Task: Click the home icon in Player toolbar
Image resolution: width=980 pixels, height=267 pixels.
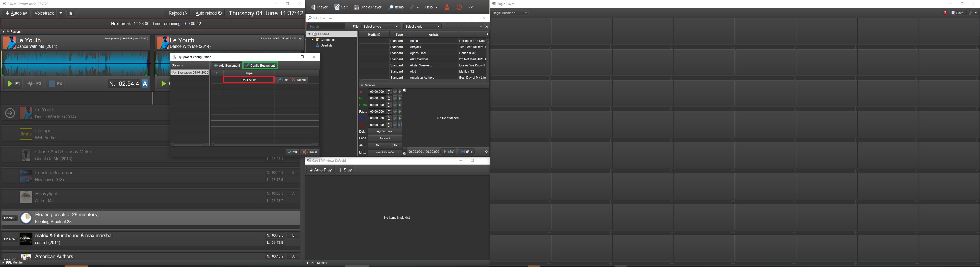Action: pyautogui.click(x=71, y=13)
